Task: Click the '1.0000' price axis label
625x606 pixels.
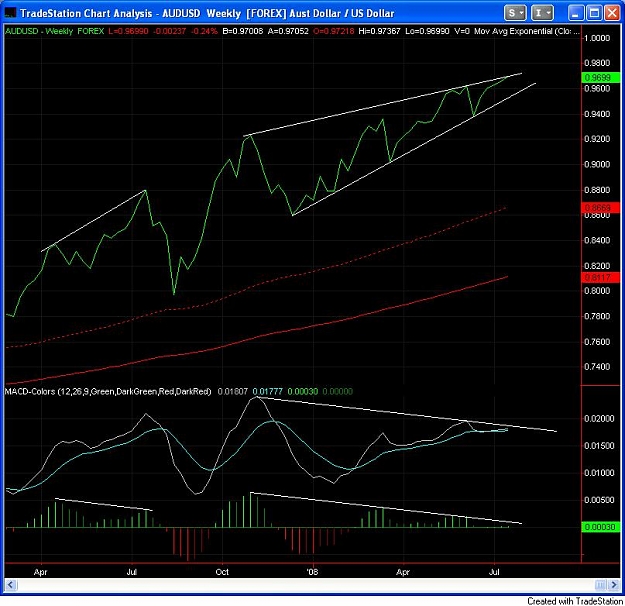Action: [x=597, y=38]
